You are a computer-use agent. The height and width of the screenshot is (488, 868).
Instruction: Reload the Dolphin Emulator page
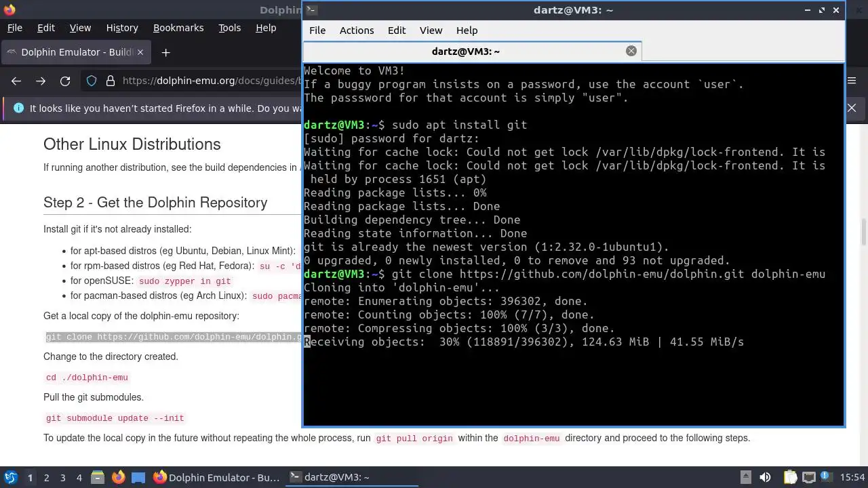pos(65,81)
